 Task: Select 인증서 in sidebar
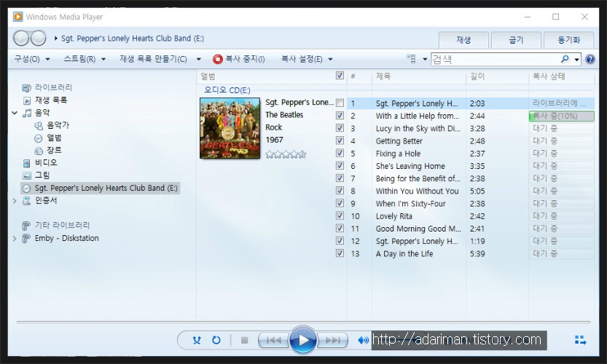click(46, 200)
